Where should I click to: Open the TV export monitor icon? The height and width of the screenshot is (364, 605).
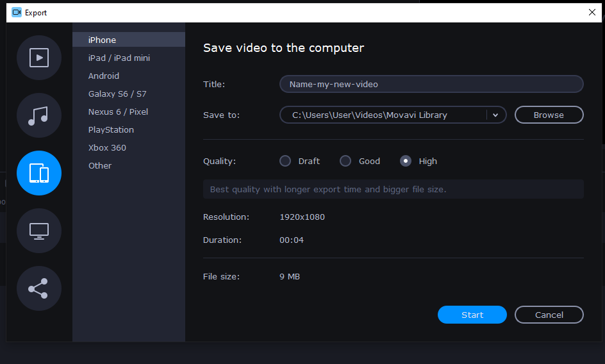pyautogui.click(x=39, y=231)
